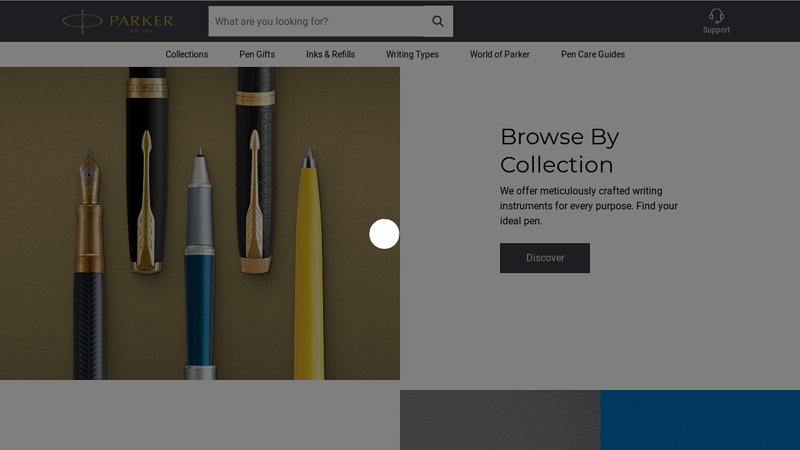Image resolution: width=800 pixels, height=450 pixels.
Task: Open the World of Parker menu
Action: coord(500,54)
